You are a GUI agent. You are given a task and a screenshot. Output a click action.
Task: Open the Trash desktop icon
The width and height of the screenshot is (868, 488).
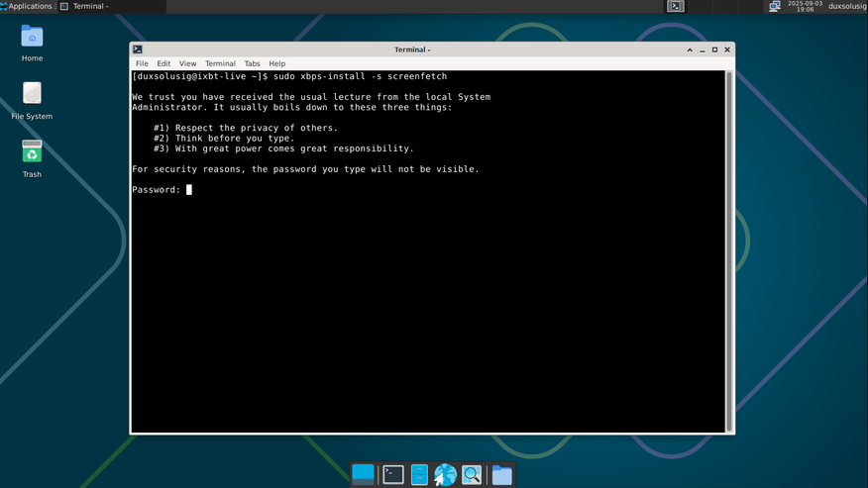pos(32,158)
